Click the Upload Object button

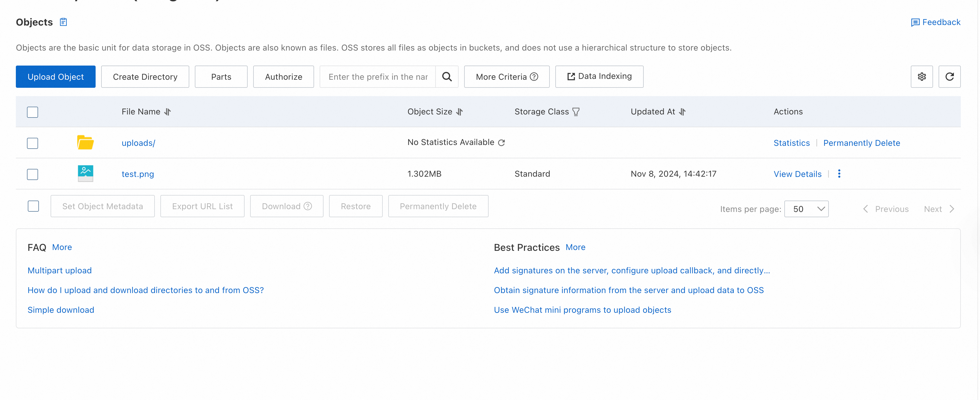56,77
